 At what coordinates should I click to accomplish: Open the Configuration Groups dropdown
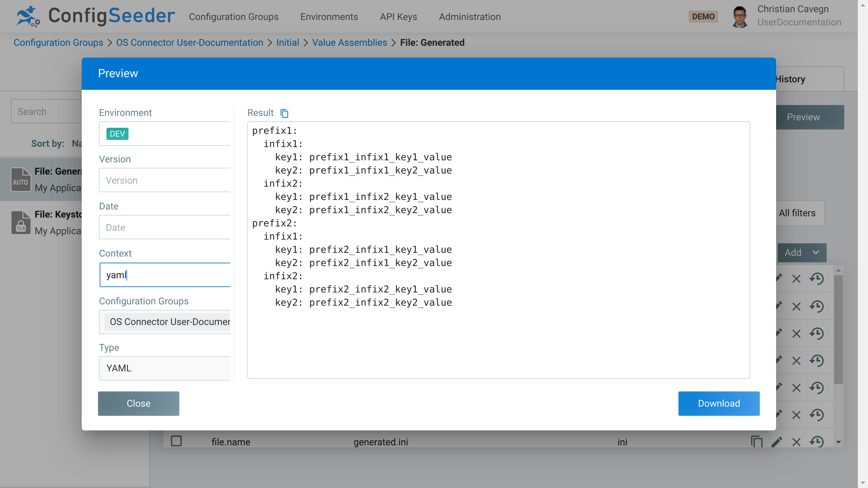165,322
